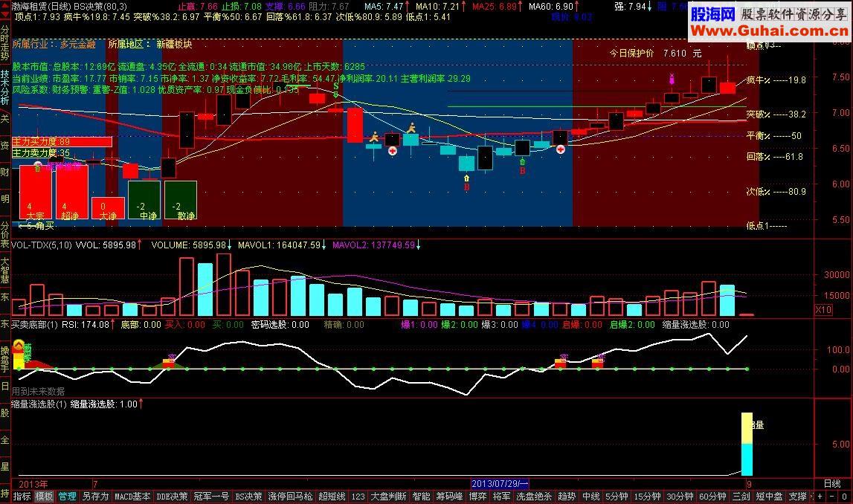This screenshot has height=504, width=853.
Task: Click the first orange running-man icon
Action: (374, 137)
